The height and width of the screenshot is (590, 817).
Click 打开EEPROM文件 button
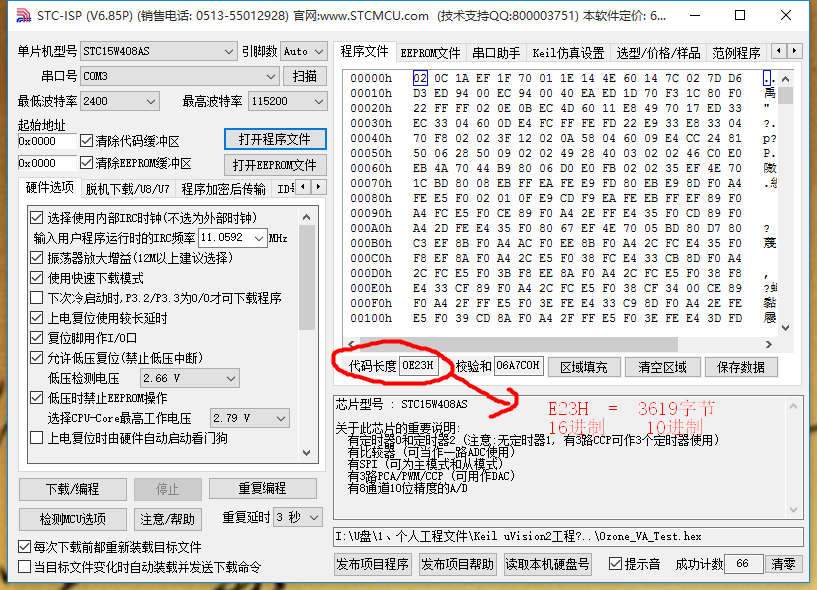(275, 165)
